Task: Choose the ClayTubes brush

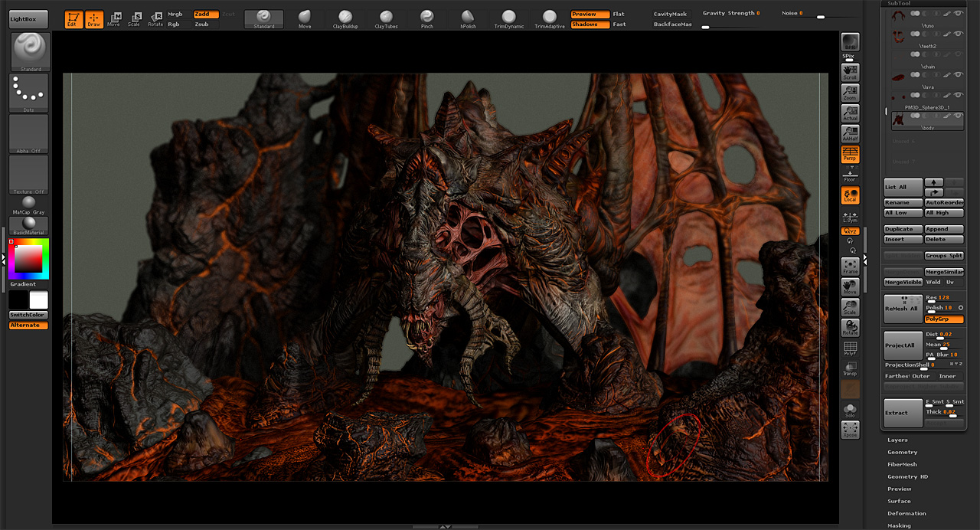Action: 386,19
